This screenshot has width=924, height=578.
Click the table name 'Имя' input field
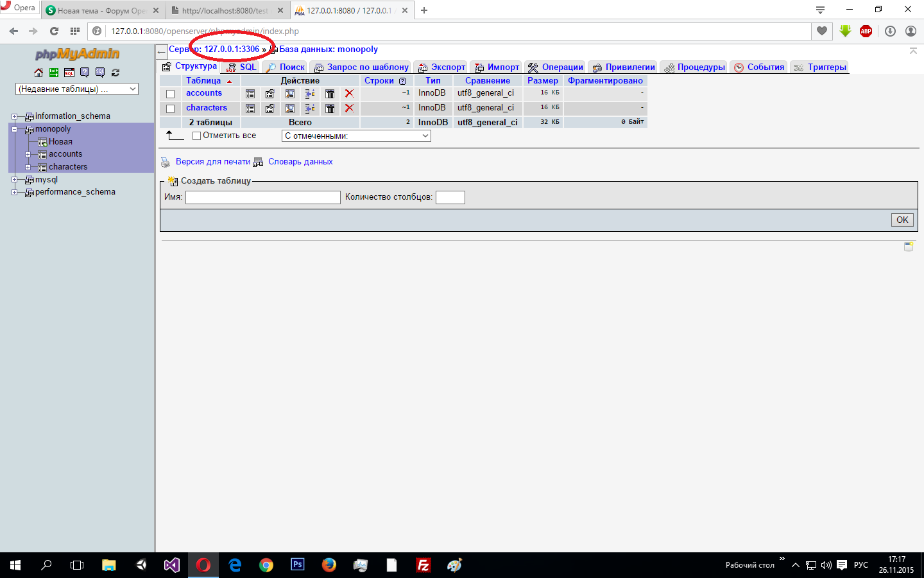(262, 197)
